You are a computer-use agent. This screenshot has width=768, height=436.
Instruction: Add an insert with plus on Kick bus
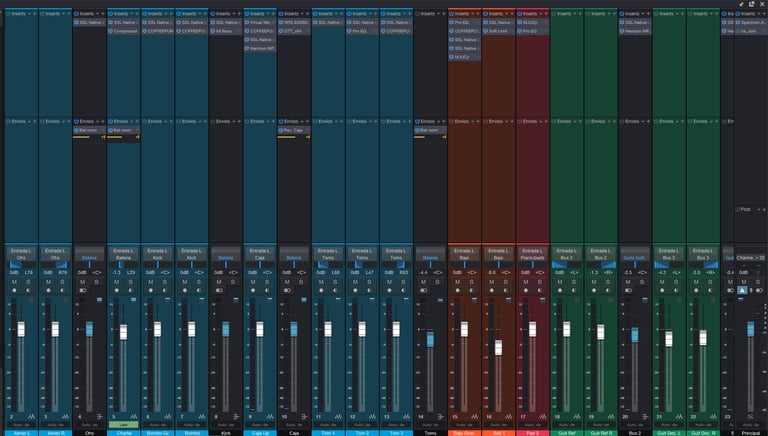tap(239, 14)
